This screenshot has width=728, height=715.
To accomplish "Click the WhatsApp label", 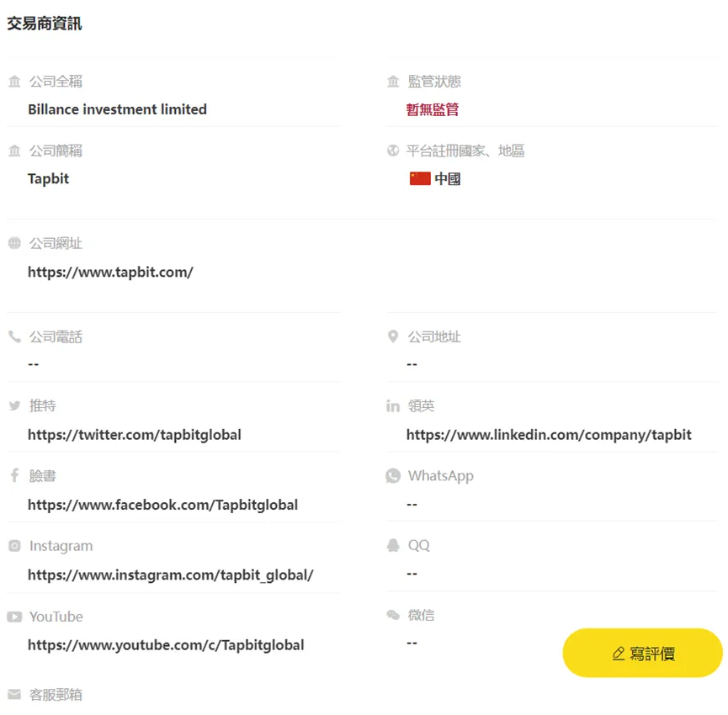I will (x=441, y=476).
